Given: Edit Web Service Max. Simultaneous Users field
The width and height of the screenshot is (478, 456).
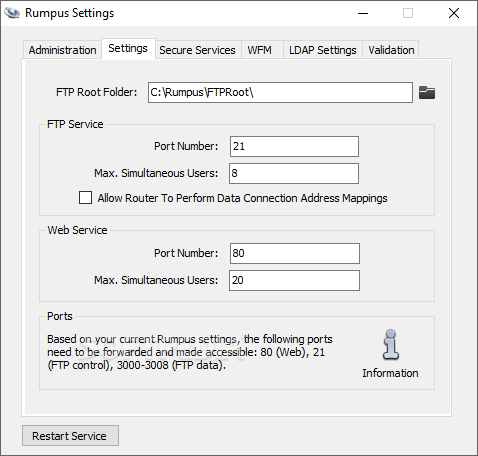Looking at the screenshot, I should pyautogui.click(x=294, y=280).
